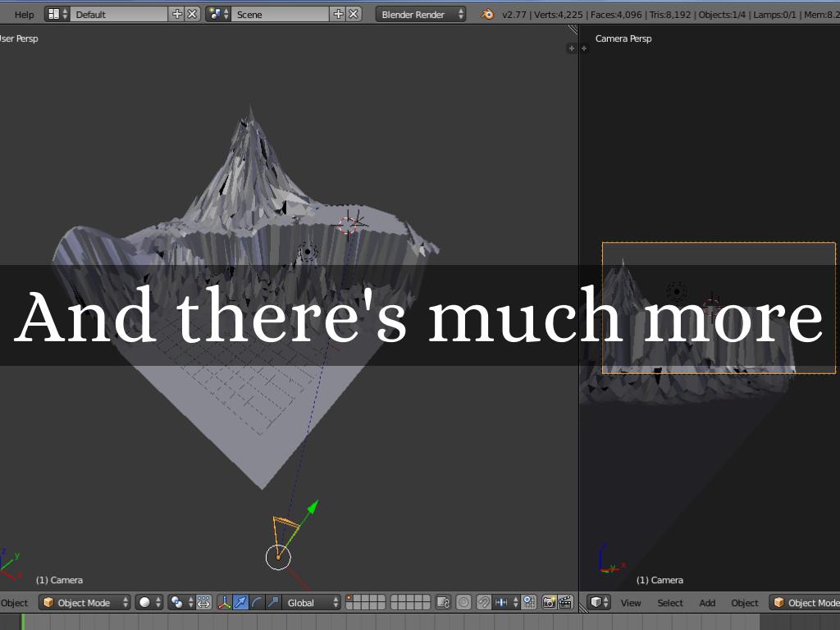Toggle the 3D manipulator widget on/off
Screen dimensions: 840x630
(x=224, y=603)
